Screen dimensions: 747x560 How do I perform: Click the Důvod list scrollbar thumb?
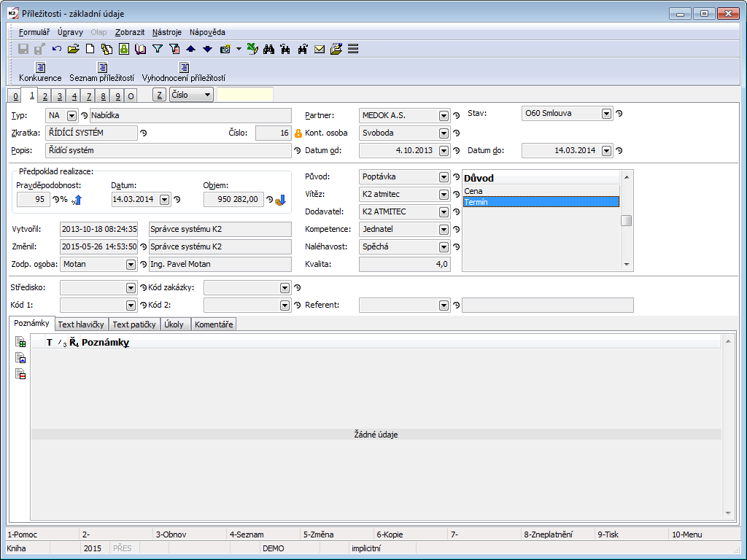tap(626, 221)
